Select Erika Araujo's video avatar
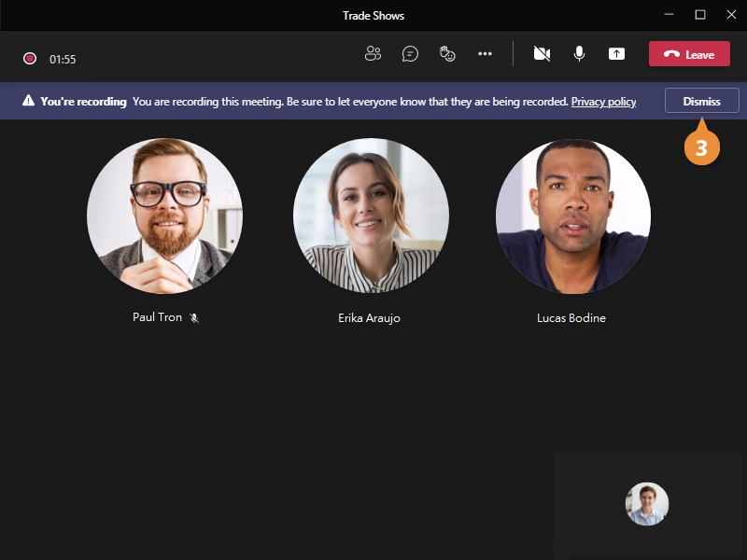Viewport: 747px width, 560px height. pos(371,217)
